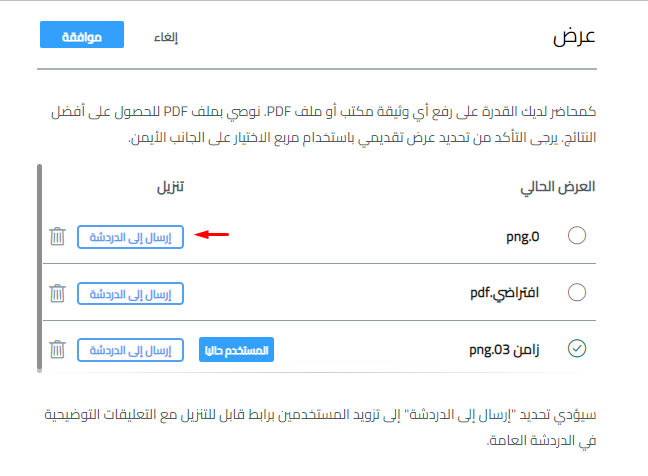The image size is (648, 476).
Task: Cancel the dialog via إلغاء
Action: (166, 37)
